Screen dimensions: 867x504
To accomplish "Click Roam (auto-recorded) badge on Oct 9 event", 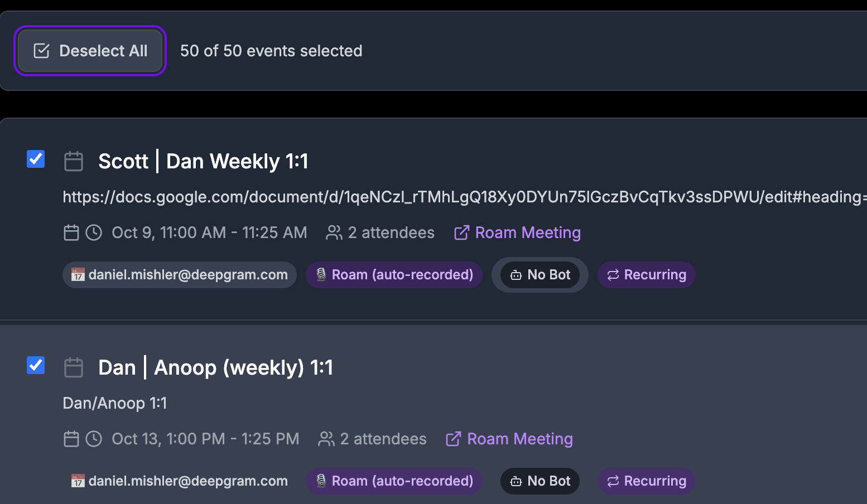I will 394,275.
